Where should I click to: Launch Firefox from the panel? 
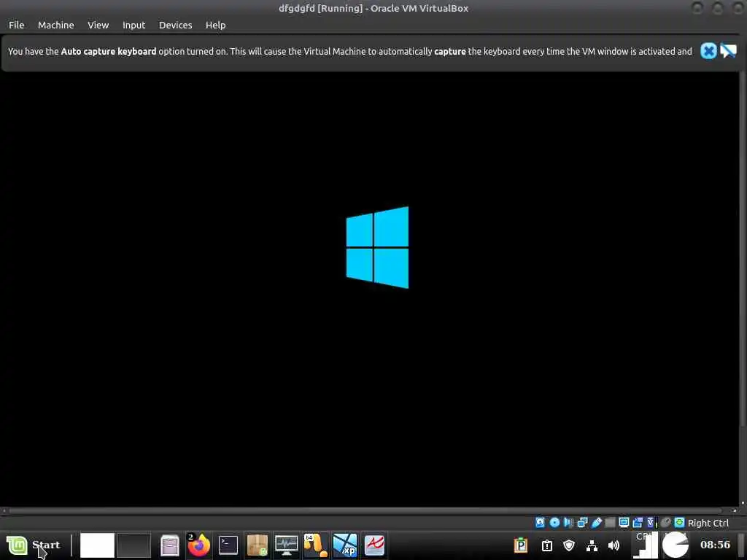coord(198,545)
